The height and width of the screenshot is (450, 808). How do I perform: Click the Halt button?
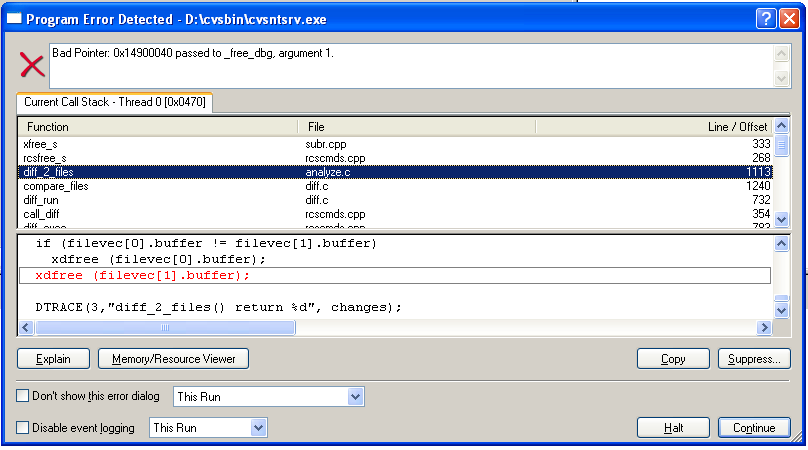(673, 428)
